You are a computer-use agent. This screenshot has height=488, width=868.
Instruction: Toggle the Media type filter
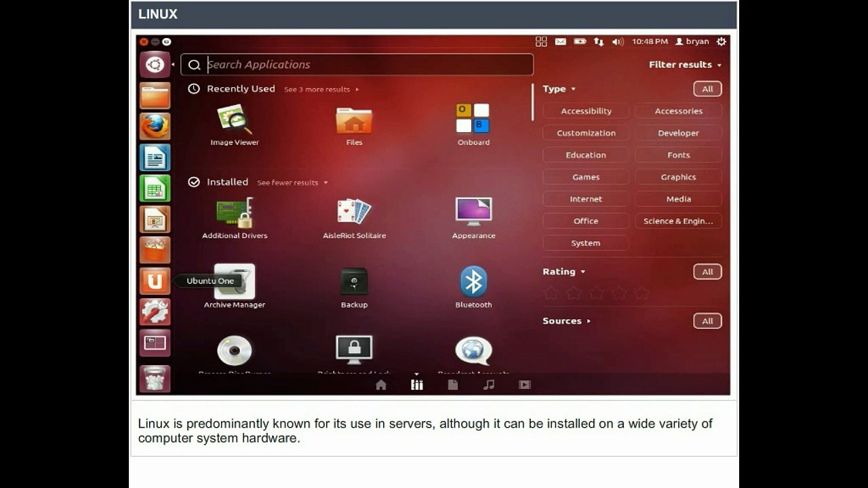pyautogui.click(x=678, y=199)
